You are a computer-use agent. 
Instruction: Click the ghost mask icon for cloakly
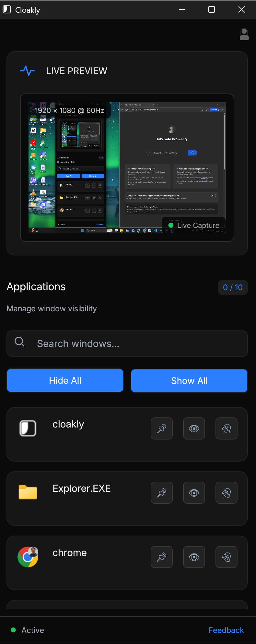point(227,428)
